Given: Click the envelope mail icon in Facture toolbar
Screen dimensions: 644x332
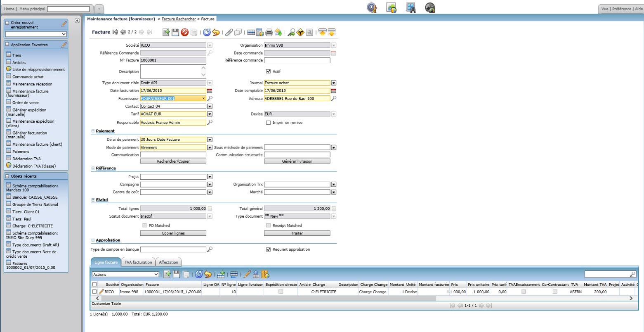Looking at the screenshot, I should 278,32.
